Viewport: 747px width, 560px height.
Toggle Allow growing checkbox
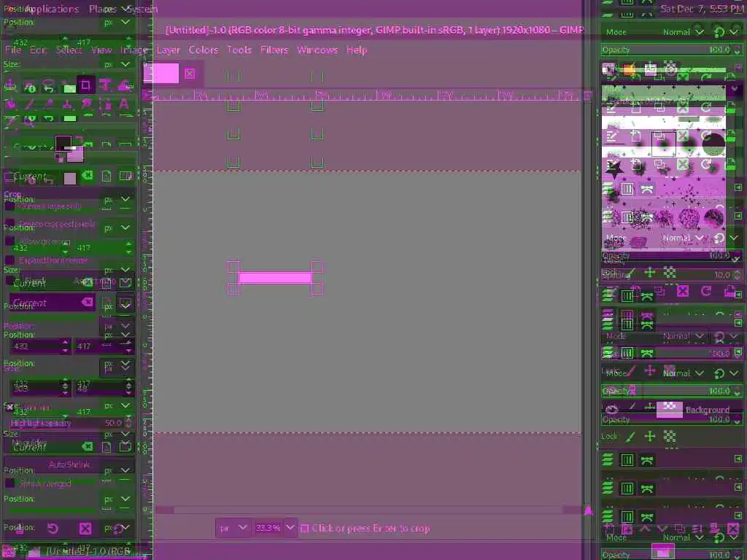(9, 241)
